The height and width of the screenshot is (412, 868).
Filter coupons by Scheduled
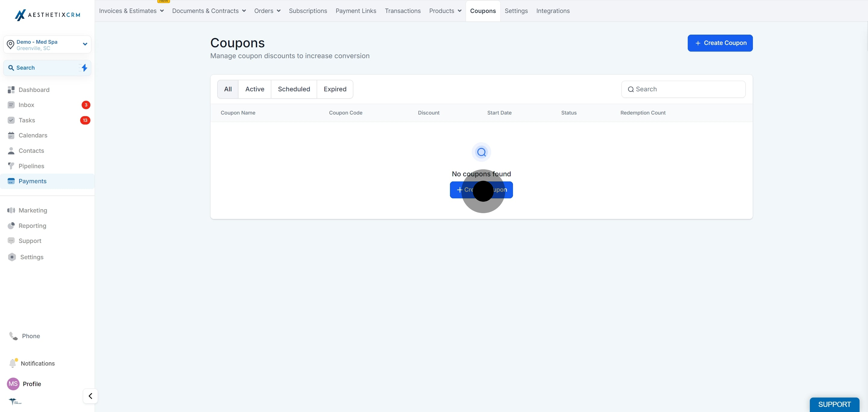pos(294,89)
